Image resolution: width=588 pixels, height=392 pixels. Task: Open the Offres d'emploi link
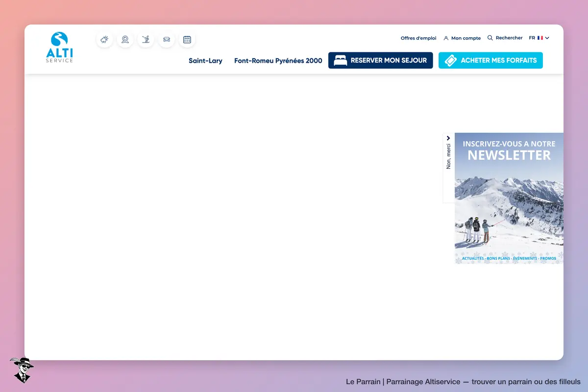(x=418, y=38)
